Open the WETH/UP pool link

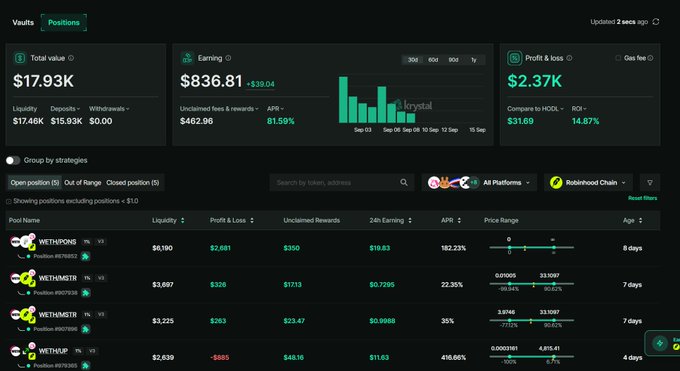(x=53, y=351)
